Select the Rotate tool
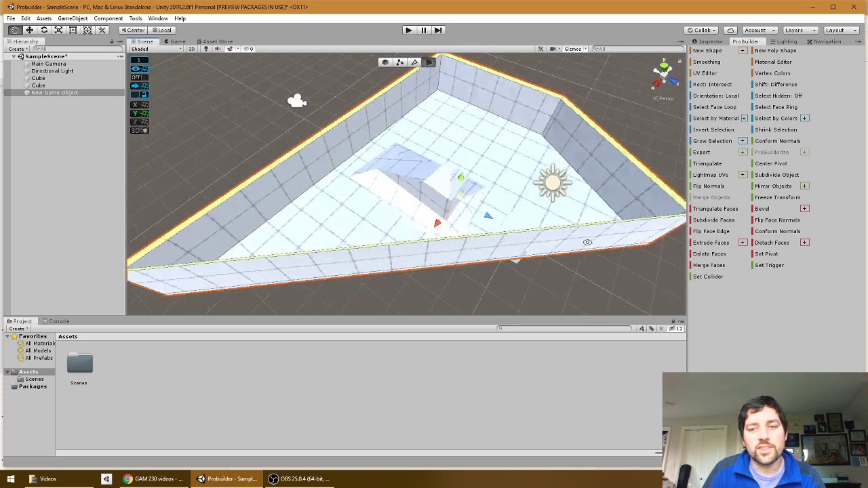 click(x=44, y=30)
